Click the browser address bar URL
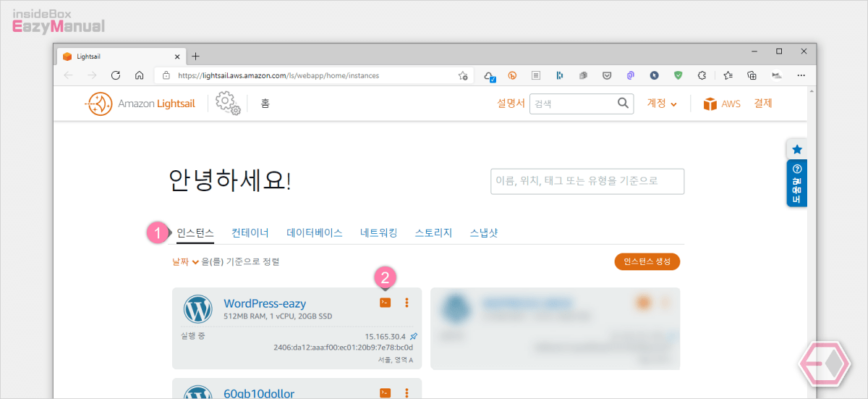Image resolution: width=868 pixels, height=399 pixels. (278, 75)
